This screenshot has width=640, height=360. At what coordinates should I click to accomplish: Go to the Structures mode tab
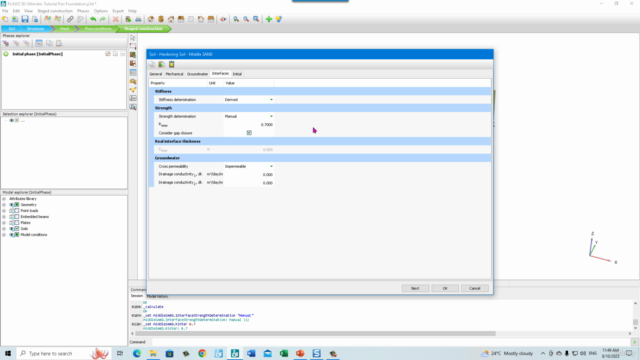pos(36,29)
